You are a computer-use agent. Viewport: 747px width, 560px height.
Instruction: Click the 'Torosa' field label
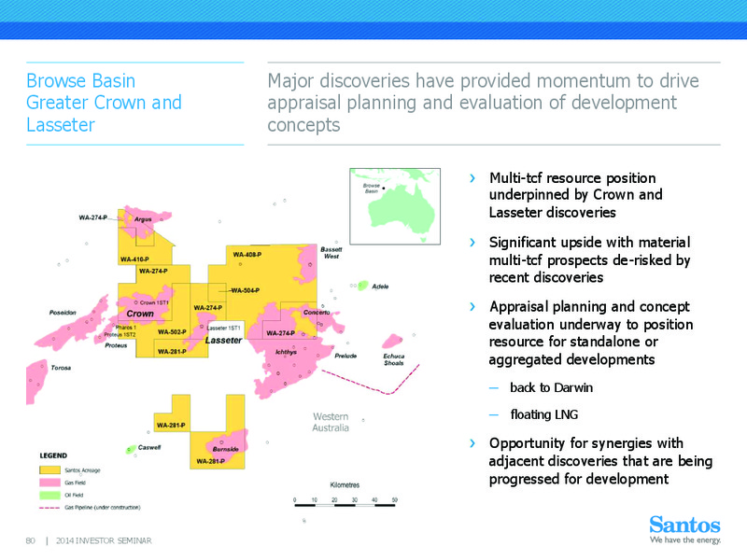61,368
